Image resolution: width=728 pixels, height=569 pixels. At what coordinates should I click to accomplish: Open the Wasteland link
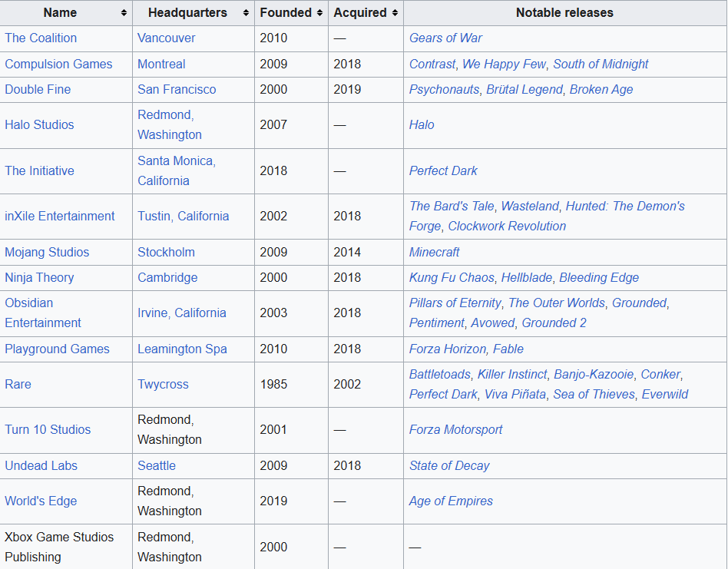[530, 207]
